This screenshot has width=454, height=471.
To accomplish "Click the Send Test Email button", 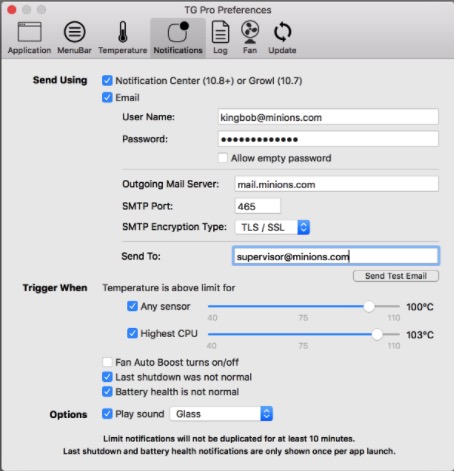I will (x=396, y=276).
